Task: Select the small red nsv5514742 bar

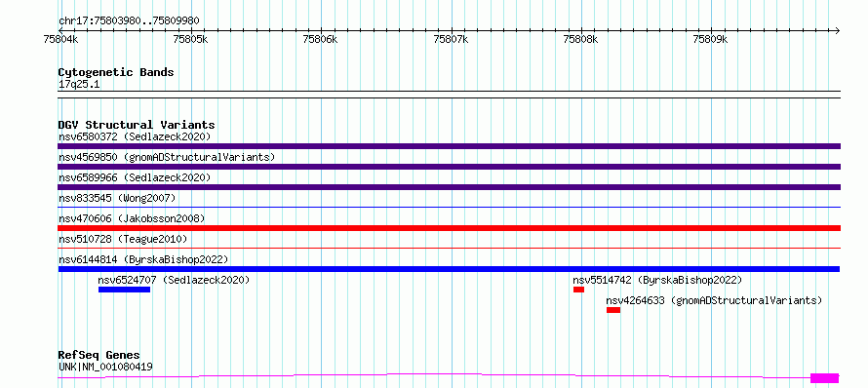Action: coord(579,290)
